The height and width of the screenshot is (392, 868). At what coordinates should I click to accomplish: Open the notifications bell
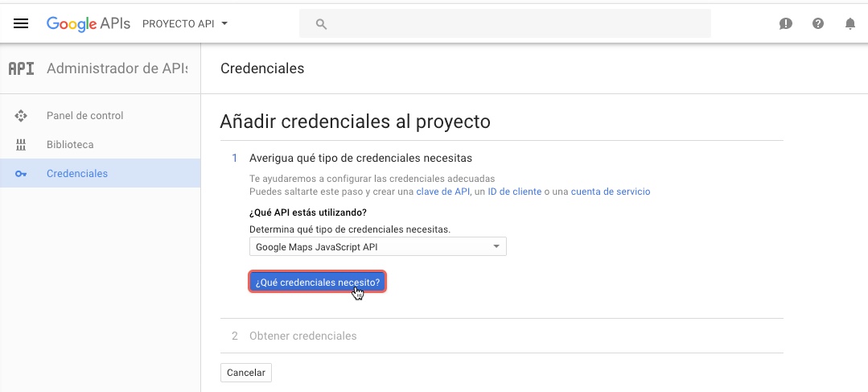(850, 24)
